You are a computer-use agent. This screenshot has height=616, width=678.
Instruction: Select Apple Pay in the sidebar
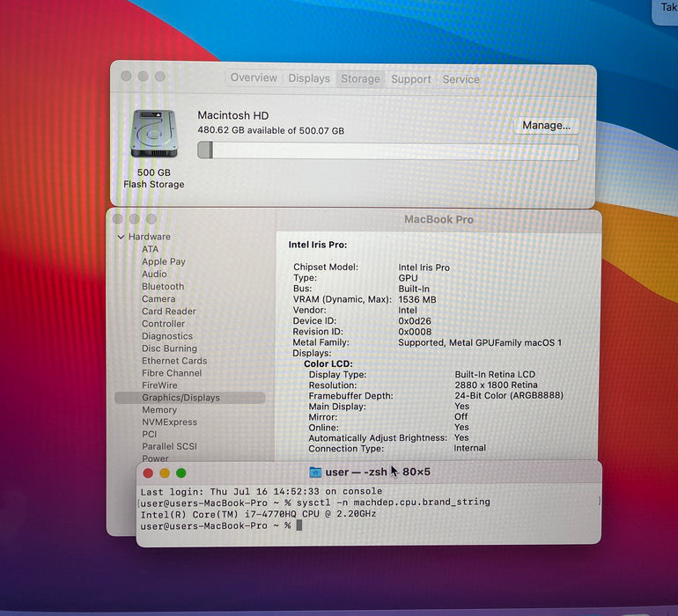point(164,262)
